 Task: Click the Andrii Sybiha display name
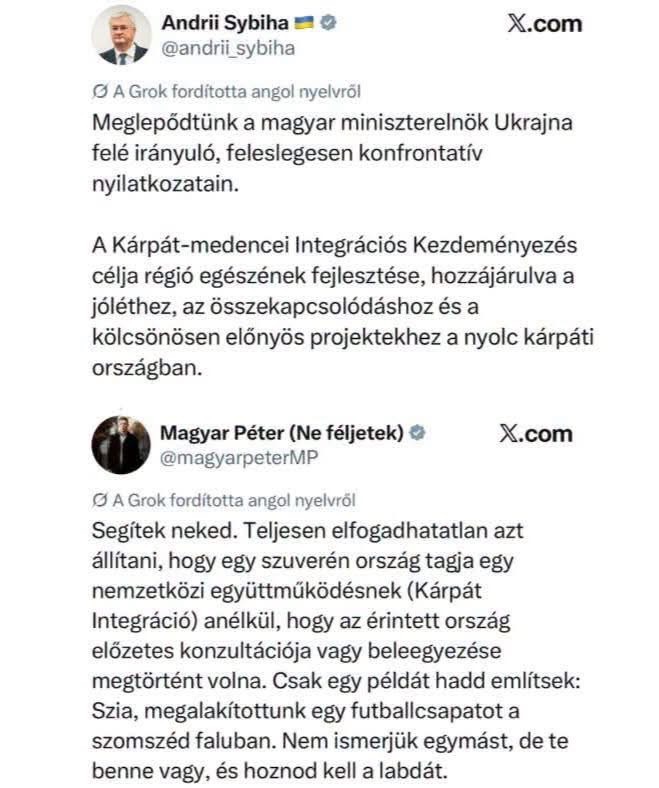click(x=225, y=23)
